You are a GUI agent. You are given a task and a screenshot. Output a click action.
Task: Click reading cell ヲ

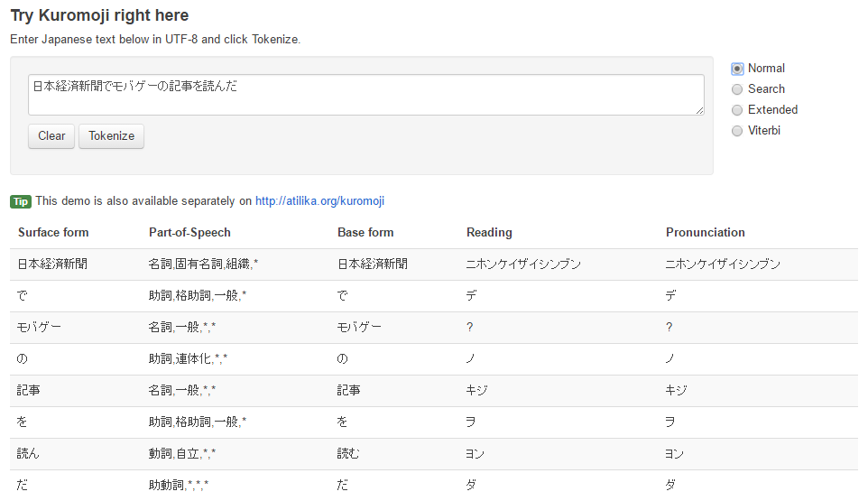pos(470,422)
